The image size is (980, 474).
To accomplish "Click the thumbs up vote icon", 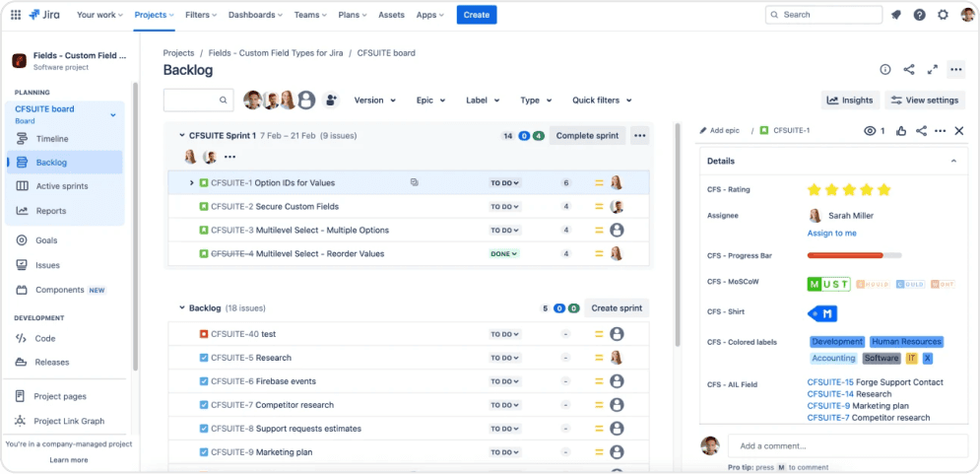I will pos(901,131).
